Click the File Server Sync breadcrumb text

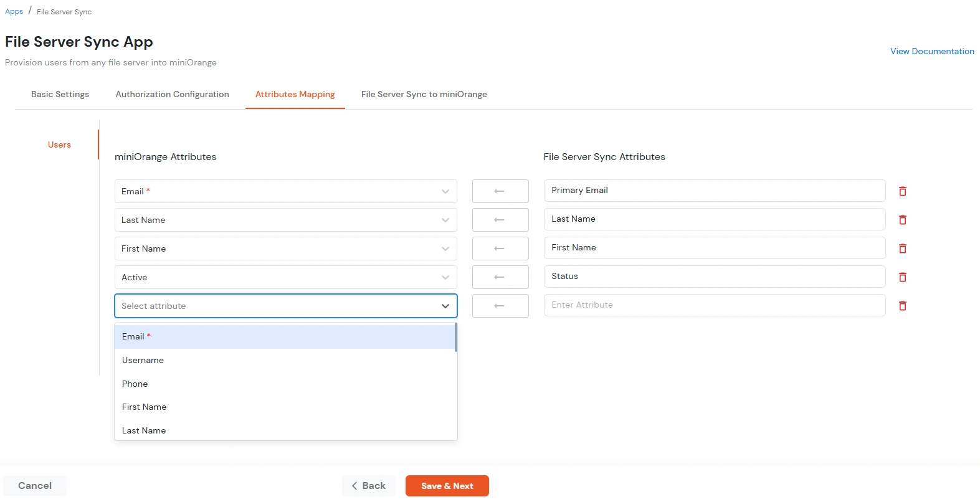(64, 12)
